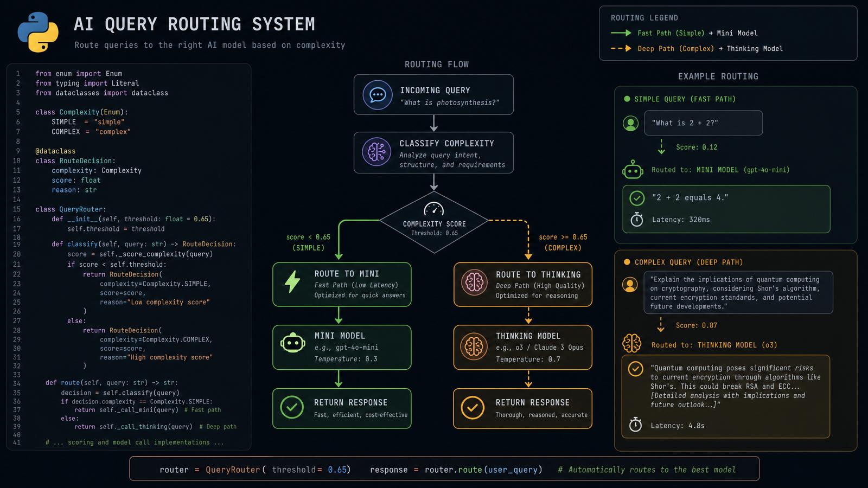Click the green user avatar beside "What is 2 + 2?"

630,124
